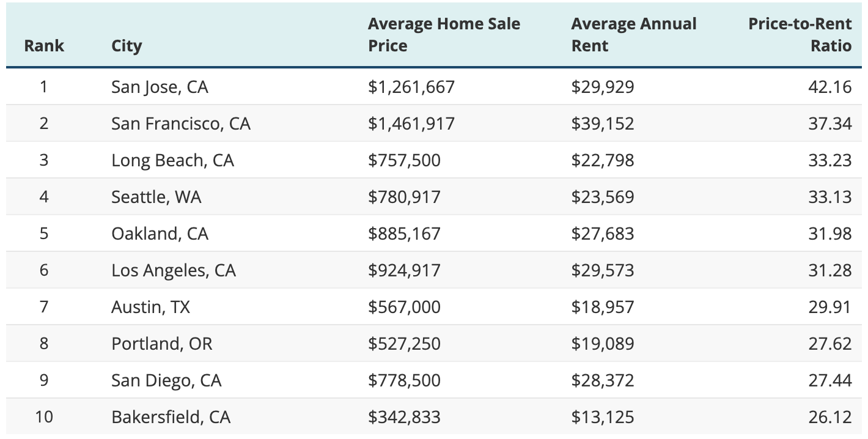The image size is (868, 439).
Task: Click the Los Angeles, CA cell
Action: point(173,270)
